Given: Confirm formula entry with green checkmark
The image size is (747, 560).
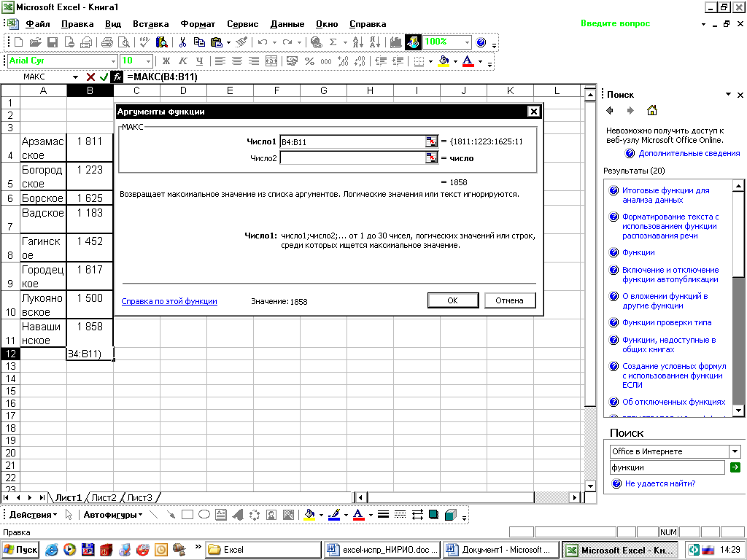Looking at the screenshot, I should pos(104,77).
